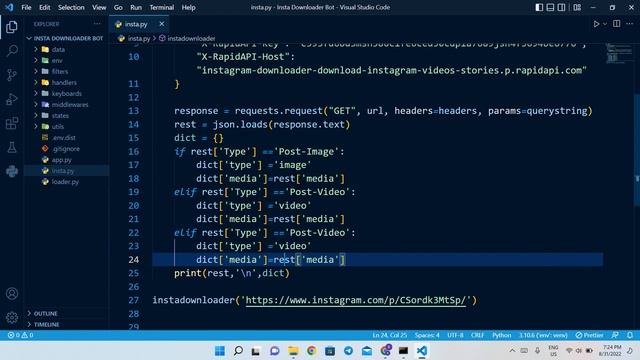This screenshot has width=640, height=360.
Task: Expand the TIMELINE section
Action: click(67, 324)
